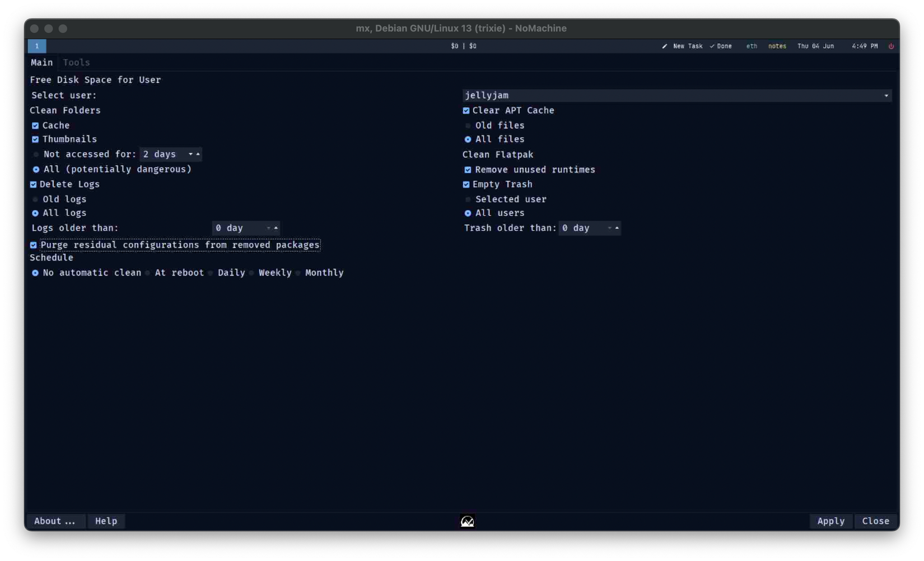Screen dimensions: 924x561
Task: Decrease Trash older than value
Action: coord(610,228)
